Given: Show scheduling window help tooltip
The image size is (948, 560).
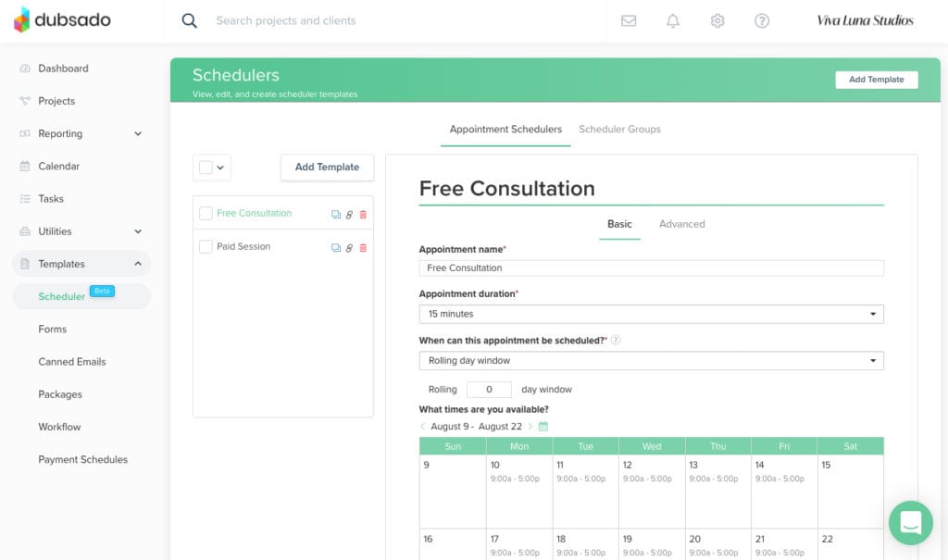Looking at the screenshot, I should coord(616,340).
